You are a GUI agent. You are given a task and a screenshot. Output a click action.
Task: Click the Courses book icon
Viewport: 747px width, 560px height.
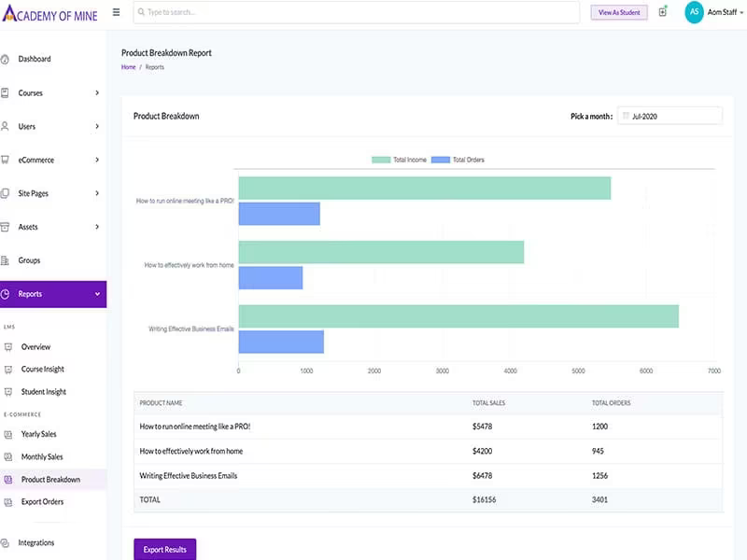5,92
